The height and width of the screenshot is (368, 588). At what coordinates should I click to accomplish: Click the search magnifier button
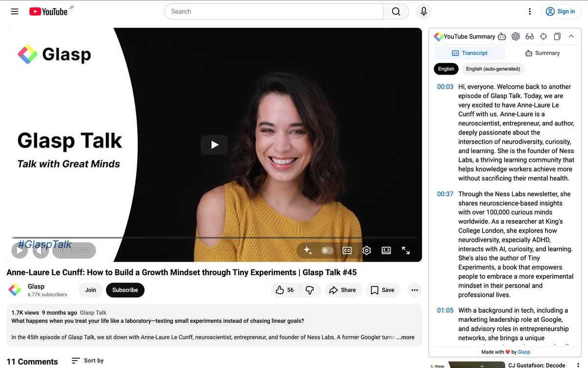[396, 11]
